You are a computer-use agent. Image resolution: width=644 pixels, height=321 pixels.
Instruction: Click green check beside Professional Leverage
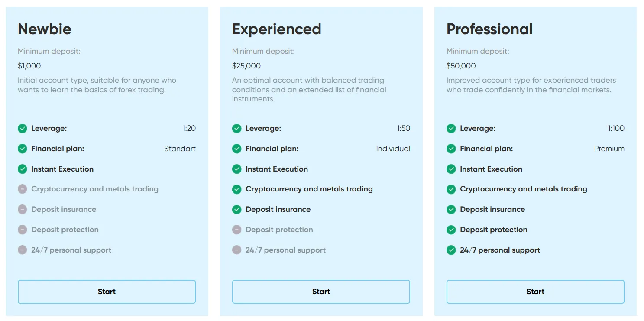451,129
